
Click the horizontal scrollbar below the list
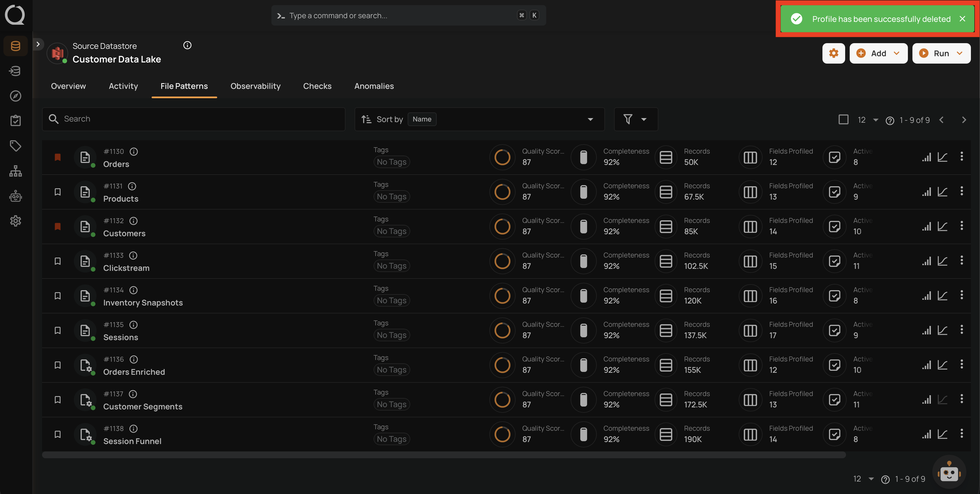tap(444, 455)
